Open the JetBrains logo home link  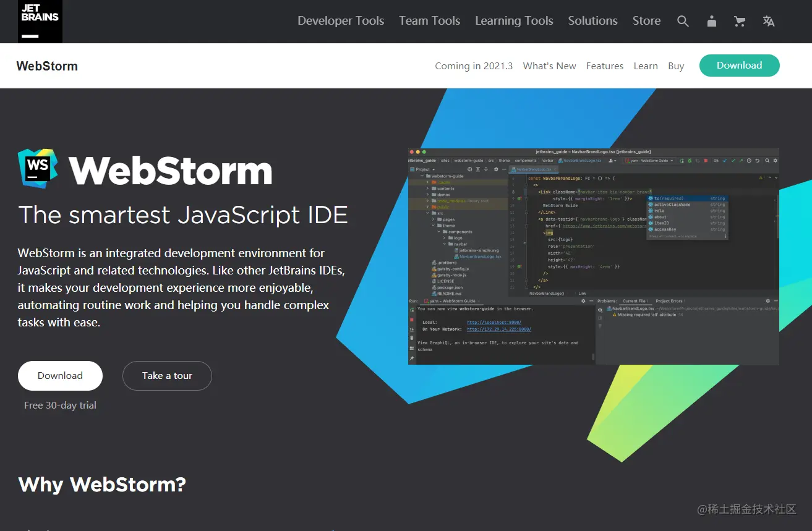[x=40, y=22]
